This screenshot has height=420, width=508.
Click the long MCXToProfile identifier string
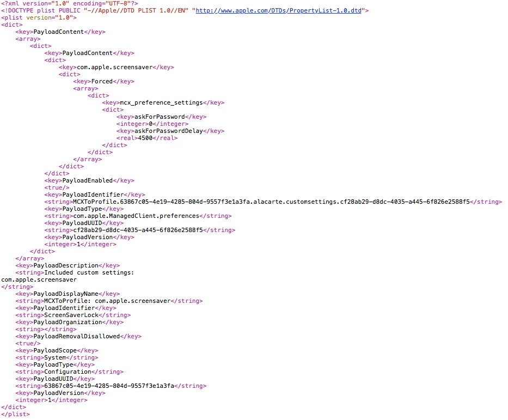(271, 202)
